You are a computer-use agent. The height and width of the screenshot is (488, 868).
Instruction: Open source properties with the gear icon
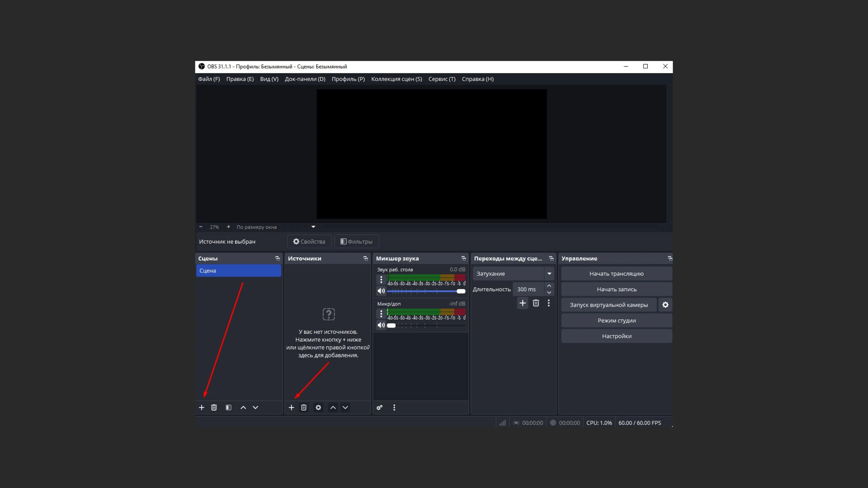coord(318,407)
